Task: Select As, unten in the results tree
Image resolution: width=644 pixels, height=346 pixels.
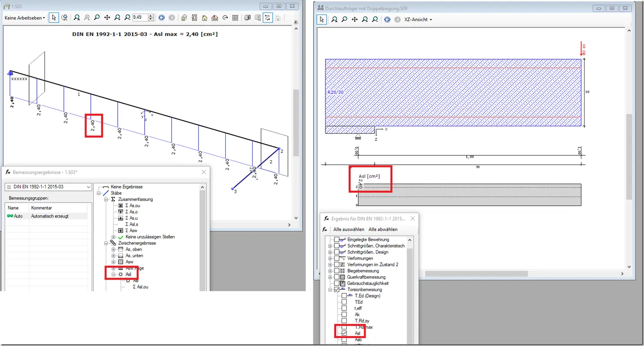Action: pyautogui.click(x=134, y=256)
